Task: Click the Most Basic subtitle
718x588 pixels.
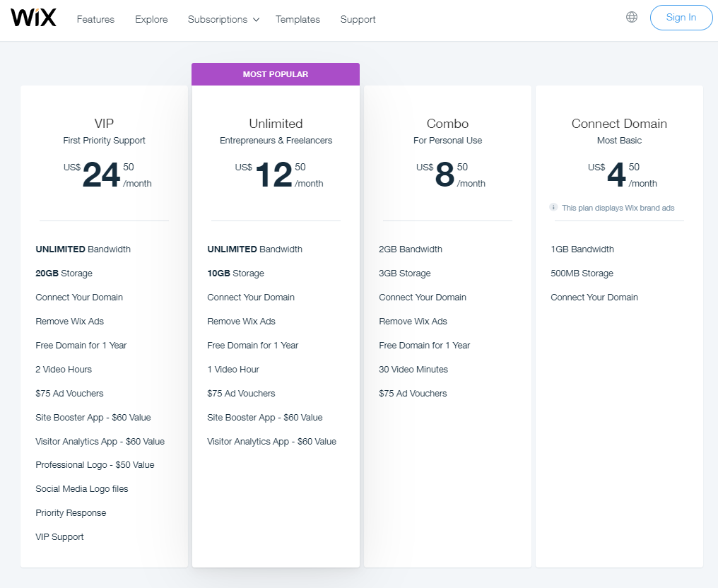Action: [619, 141]
